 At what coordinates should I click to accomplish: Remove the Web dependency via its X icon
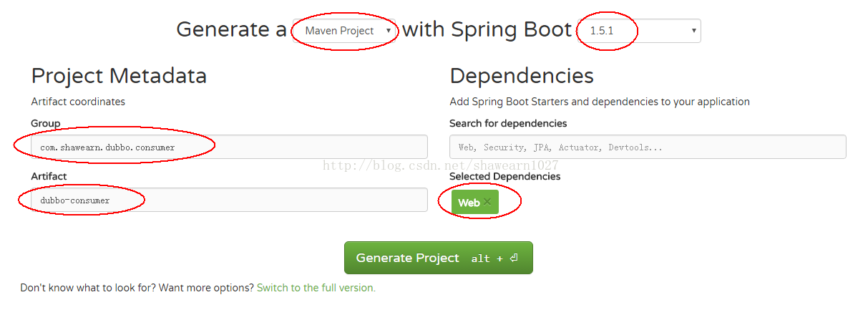coord(487,202)
